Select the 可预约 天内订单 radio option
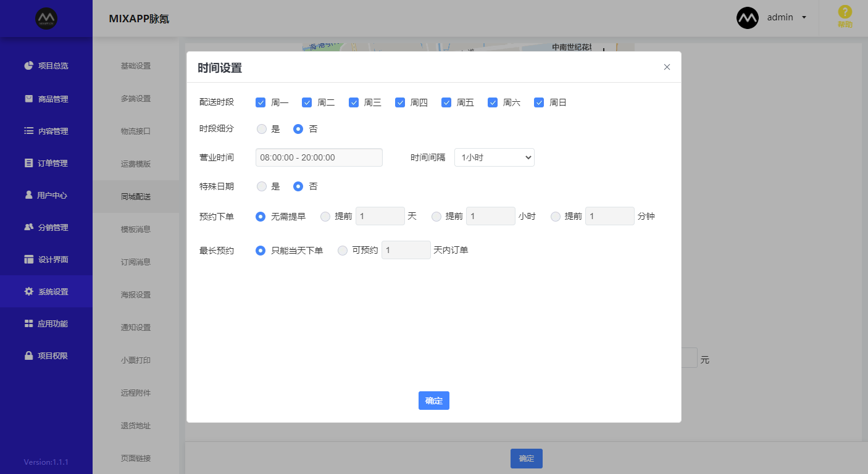The height and width of the screenshot is (474, 868). tap(343, 251)
